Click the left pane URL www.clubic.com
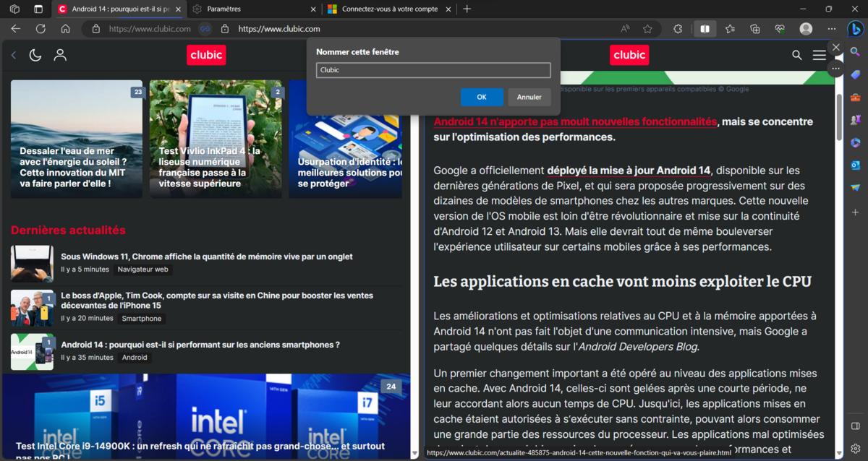The width and height of the screenshot is (868, 461). point(150,29)
